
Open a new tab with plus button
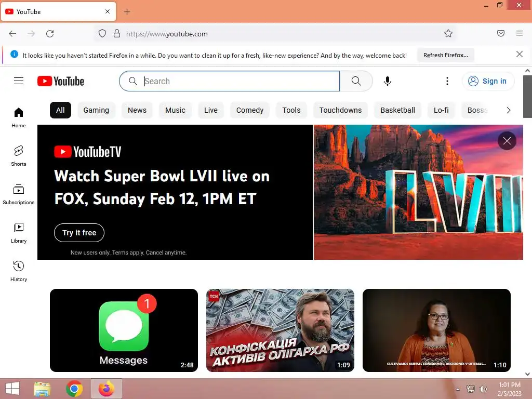tap(127, 12)
